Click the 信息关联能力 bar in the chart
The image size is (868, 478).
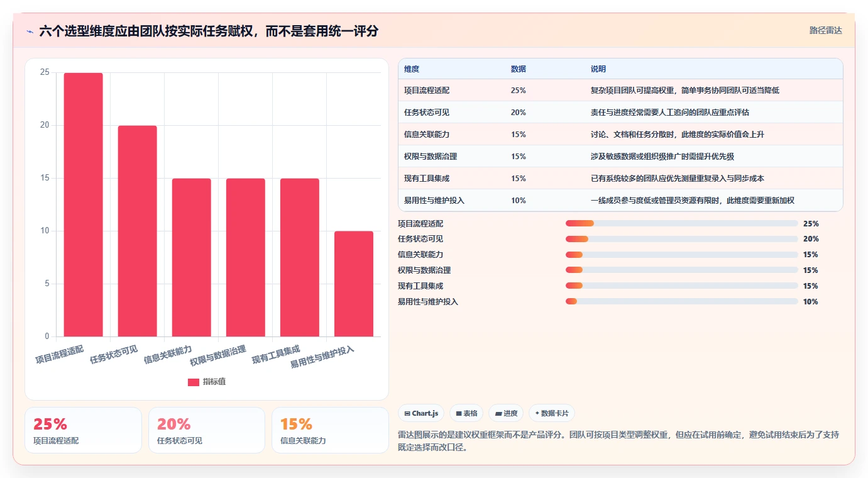[x=191, y=257]
